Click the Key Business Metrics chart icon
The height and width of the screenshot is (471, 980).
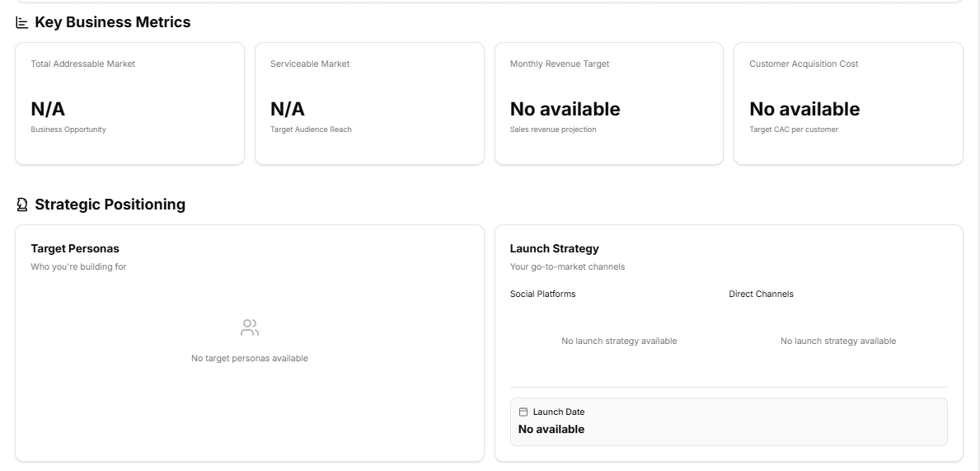pyautogui.click(x=22, y=22)
